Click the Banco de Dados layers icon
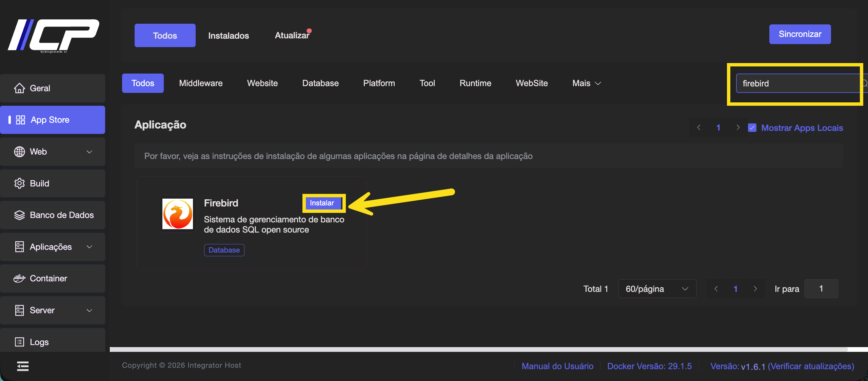The height and width of the screenshot is (381, 868). (x=19, y=215)
